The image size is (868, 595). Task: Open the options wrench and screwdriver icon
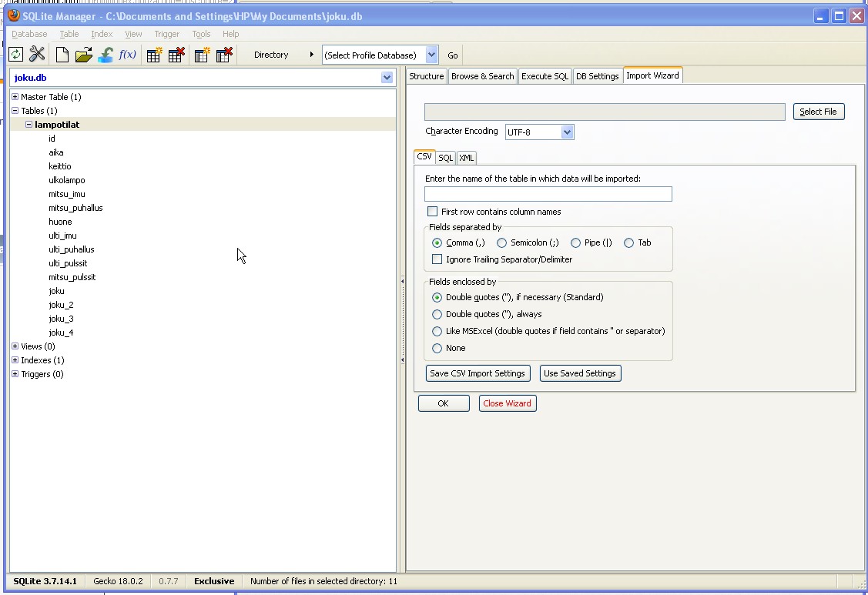point(37,54)
